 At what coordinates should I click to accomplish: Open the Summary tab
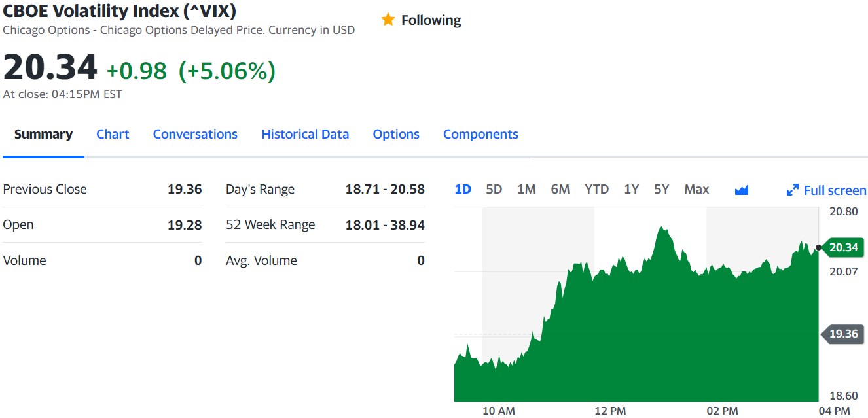43,134
